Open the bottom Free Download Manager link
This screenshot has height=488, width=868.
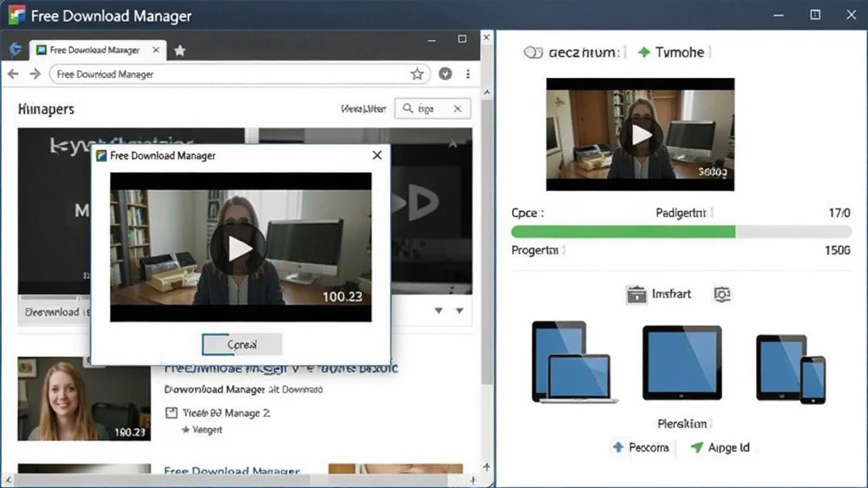232,470
